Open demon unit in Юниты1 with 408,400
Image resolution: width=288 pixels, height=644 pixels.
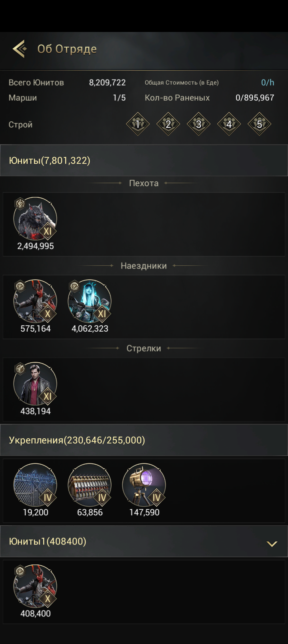35,586
